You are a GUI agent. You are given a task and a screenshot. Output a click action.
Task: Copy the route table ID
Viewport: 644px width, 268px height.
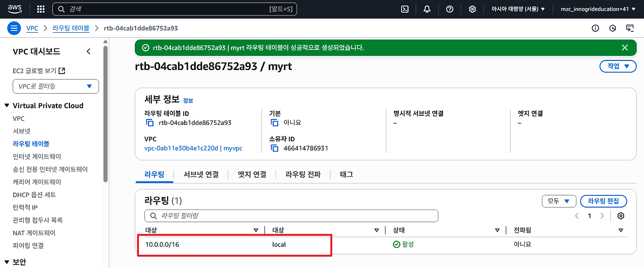tap(149, 122)
